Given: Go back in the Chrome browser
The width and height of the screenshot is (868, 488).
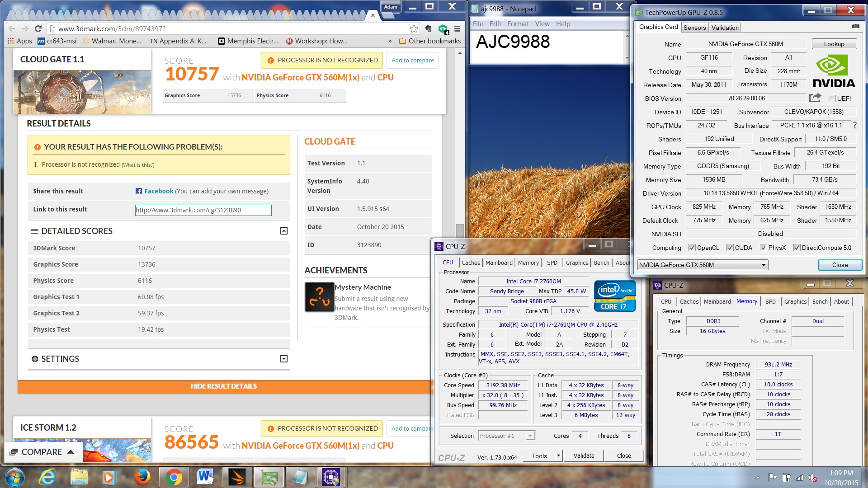Looking at the screenshot, I should pyautogui.click(x=12, y=28).
